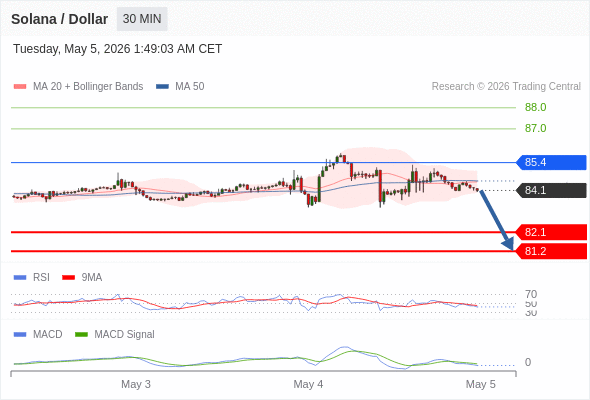Click the 9MA legend label

coord(92,278)
